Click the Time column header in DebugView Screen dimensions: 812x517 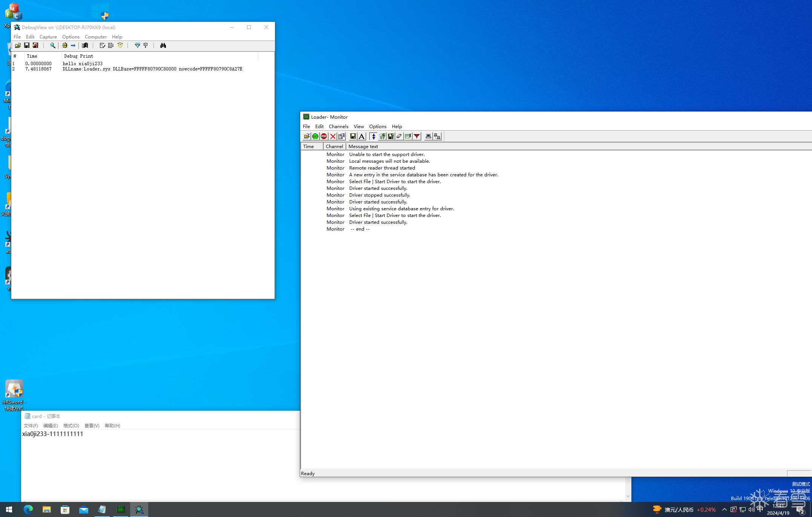(x=43, y=56)
